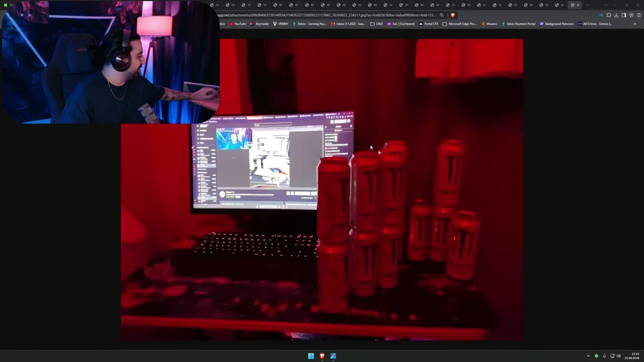Open the VENNY bookmark

coord(281,24)
